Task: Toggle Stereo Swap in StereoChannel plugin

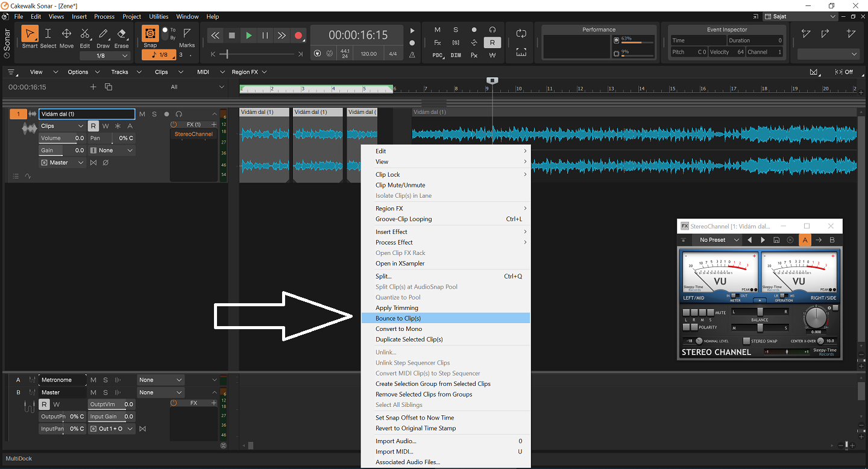Action: 746,341
